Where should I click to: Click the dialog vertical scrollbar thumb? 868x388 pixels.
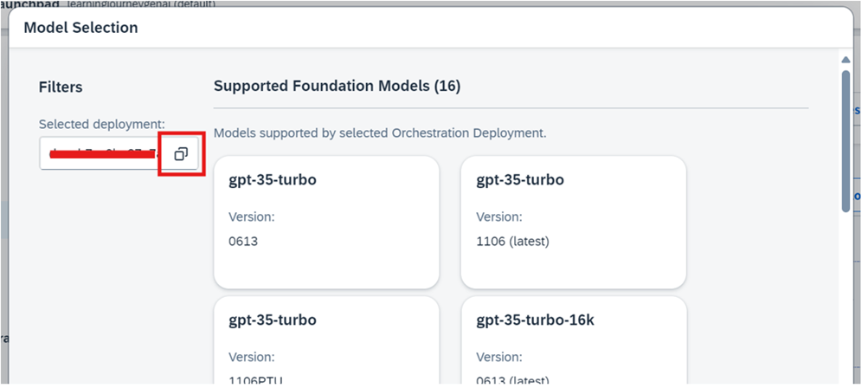click(x=845, y=141)
